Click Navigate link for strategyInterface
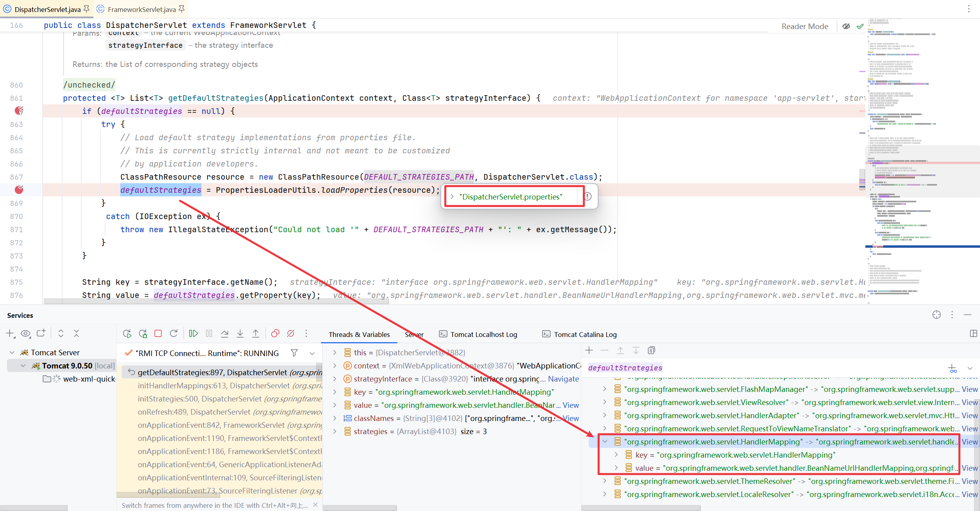 point(563,379)
